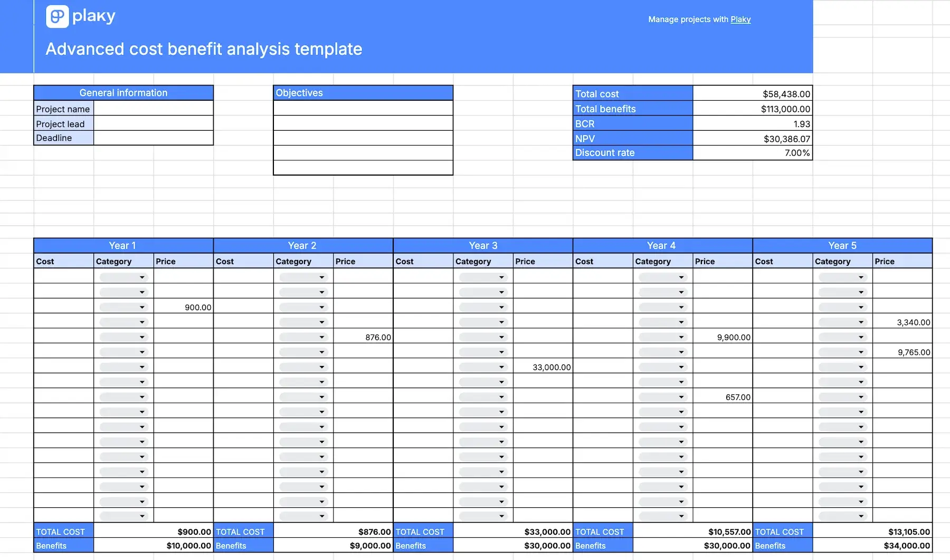Click the Year 2 header cell
This screenshot has width=950, height=560.
point(303,245)
